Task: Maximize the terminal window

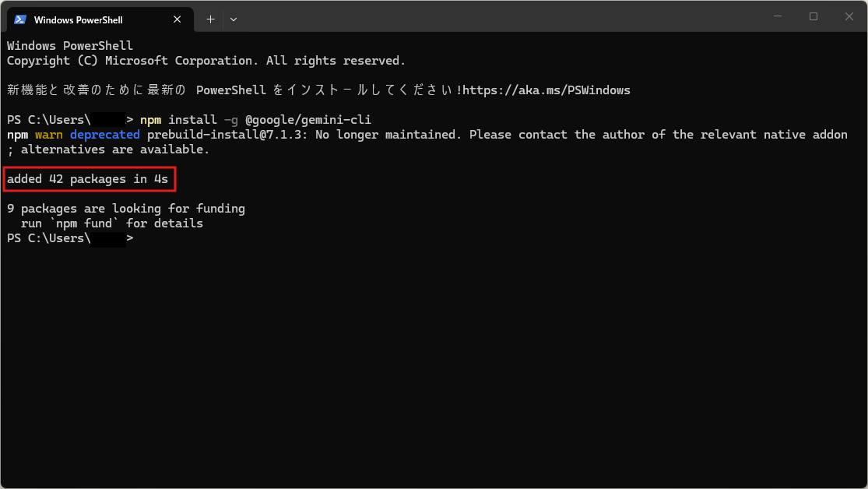Action: click(814, 16)
